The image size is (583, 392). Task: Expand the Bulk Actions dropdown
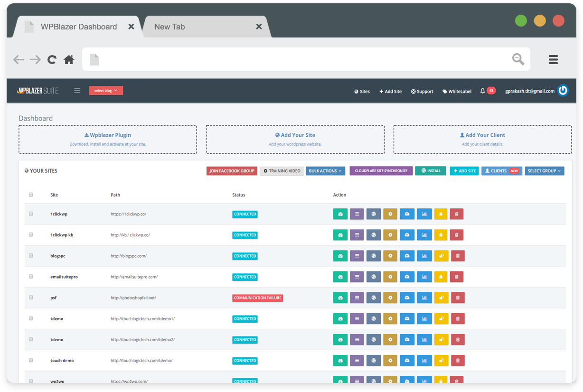pyautogui.click(x=325, y=171)
